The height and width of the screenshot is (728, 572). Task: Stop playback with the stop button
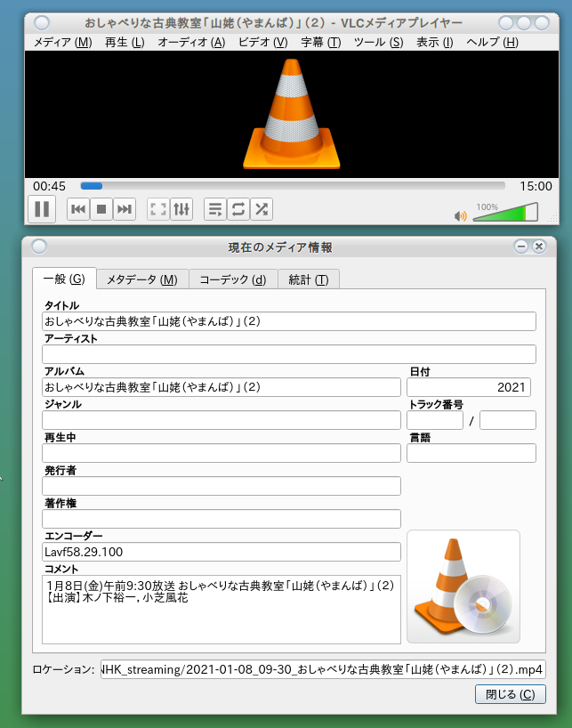(101, 209)
